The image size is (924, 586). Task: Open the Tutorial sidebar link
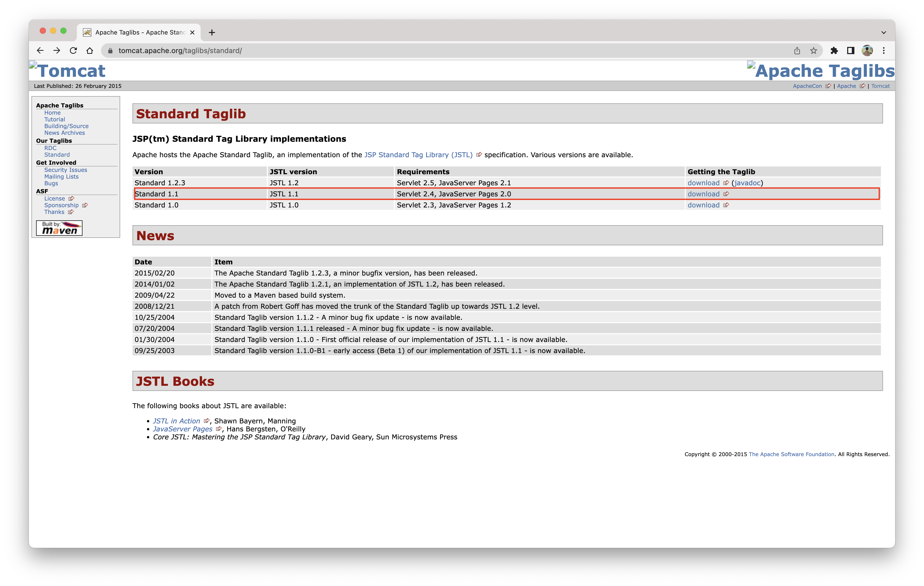pyautogui.click(x=54, y=120)
